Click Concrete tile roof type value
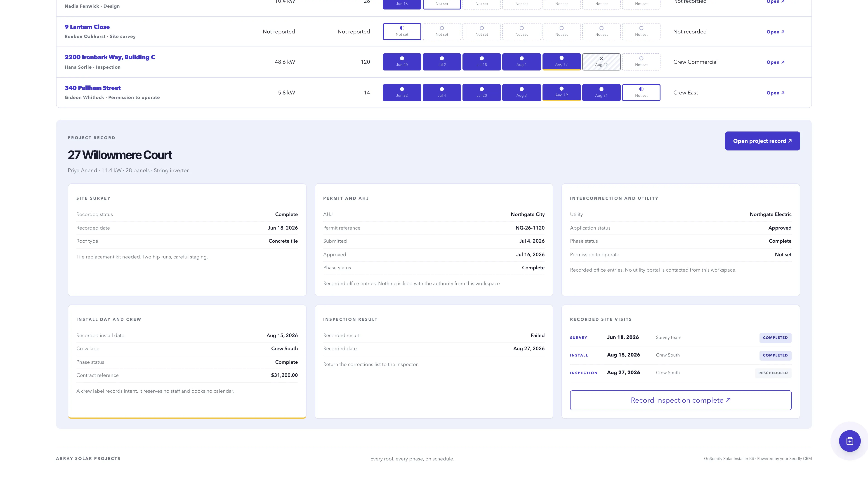This screenshot has width=868, height=488. (x=283, y=241)
